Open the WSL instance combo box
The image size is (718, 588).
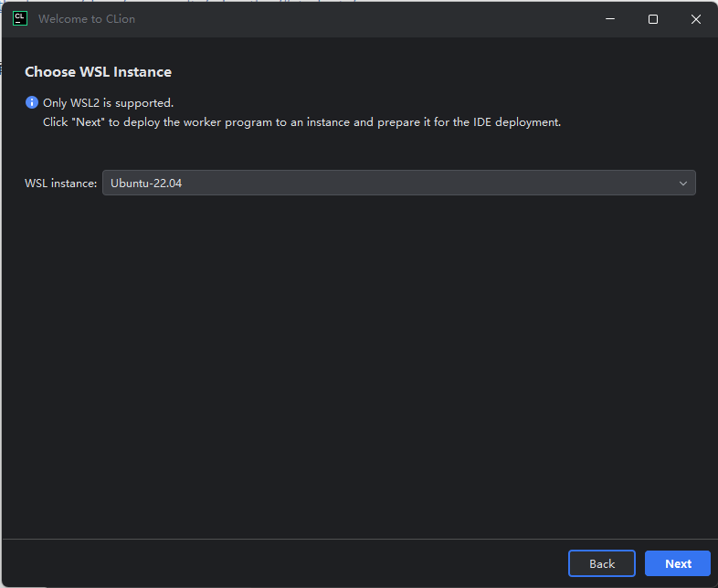coord(398,184)
